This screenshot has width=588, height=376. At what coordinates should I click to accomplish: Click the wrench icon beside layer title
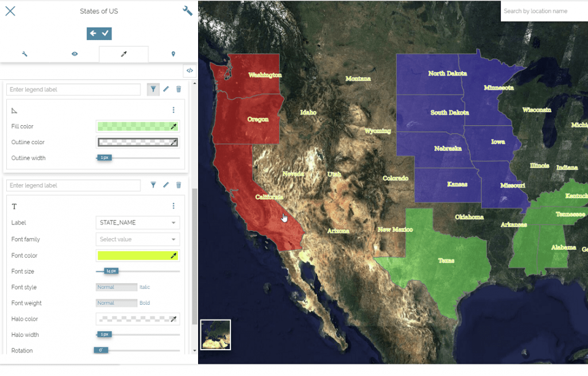click(x=187, y=11)
